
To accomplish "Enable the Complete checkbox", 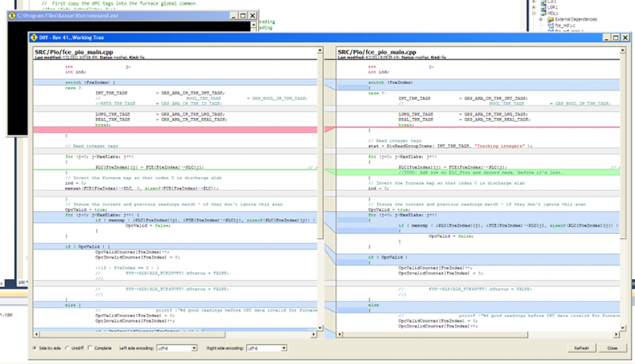I will [x=90, y=348].
